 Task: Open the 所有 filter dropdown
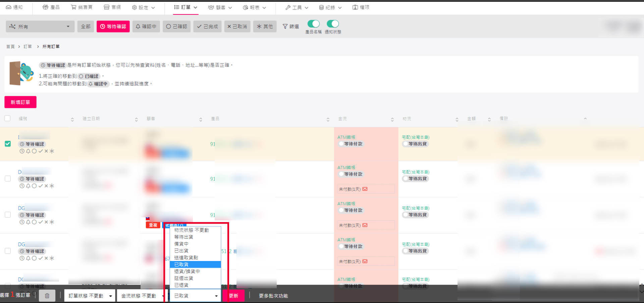[x=40, y=26]
